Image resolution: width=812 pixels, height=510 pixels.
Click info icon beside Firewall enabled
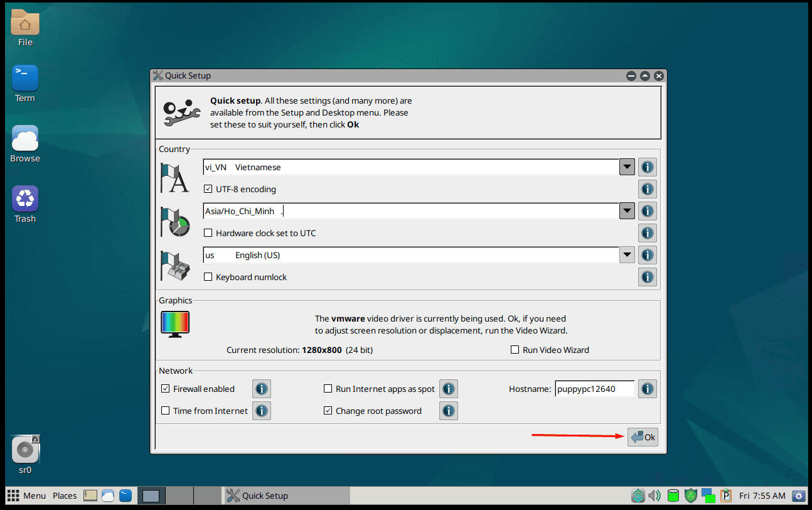[262, 389]
